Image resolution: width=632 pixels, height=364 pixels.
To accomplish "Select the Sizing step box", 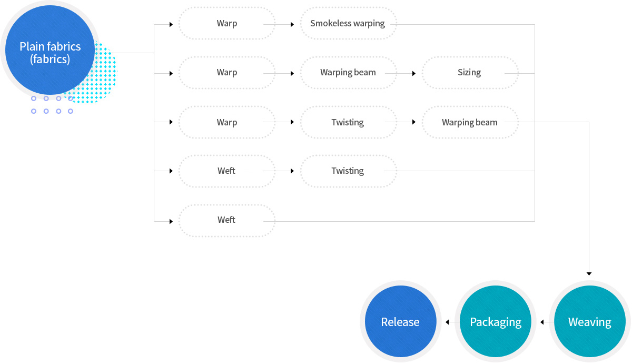I will tap(469, 73).
